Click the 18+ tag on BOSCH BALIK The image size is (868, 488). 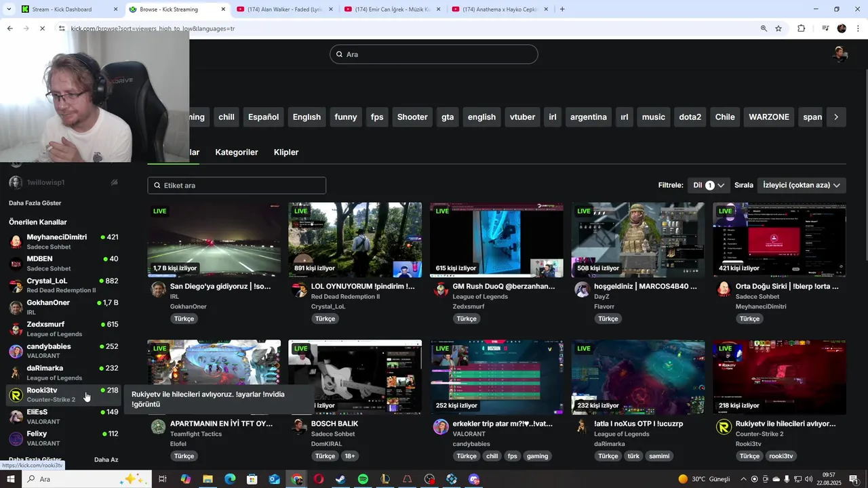(x=349, y=456)
